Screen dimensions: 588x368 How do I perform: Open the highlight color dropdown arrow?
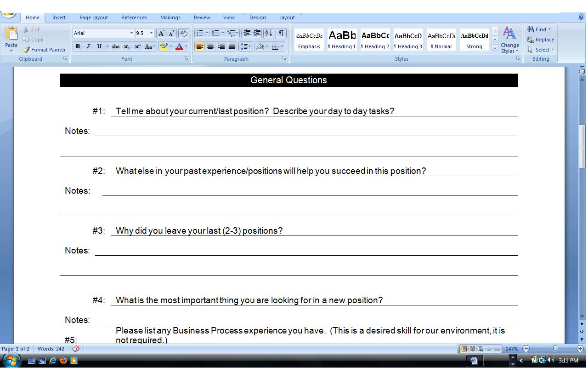click(x=171, y=46)
